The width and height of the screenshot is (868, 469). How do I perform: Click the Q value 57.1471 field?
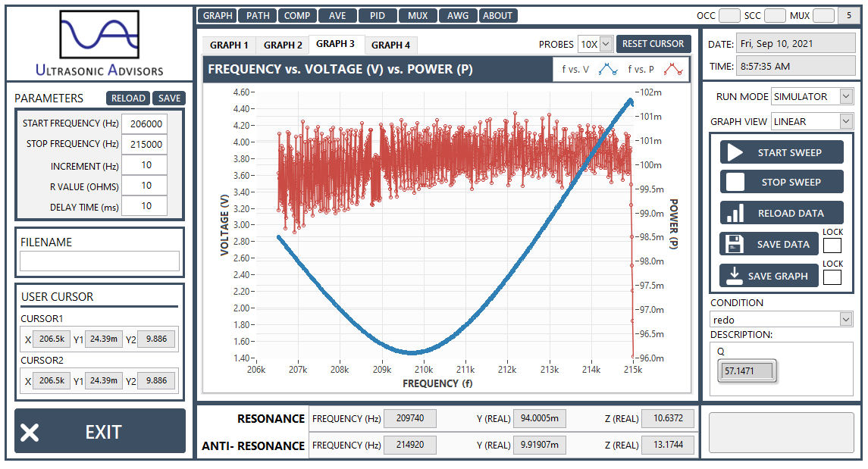747,371
